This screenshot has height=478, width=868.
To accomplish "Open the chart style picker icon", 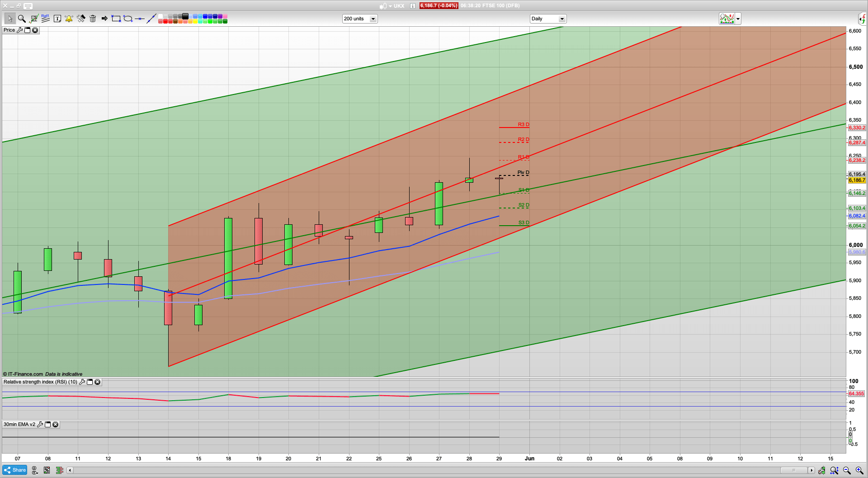I will point(727,19).
